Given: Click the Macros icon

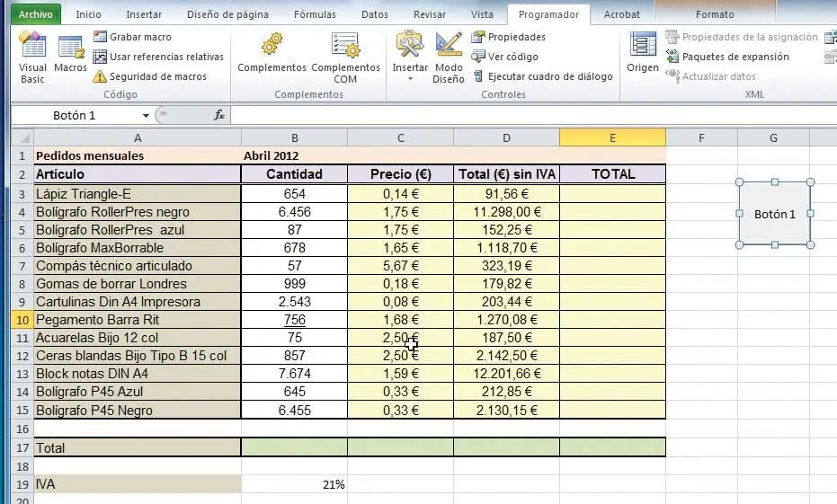Looking at the screenshot, I should pos(70,55).
